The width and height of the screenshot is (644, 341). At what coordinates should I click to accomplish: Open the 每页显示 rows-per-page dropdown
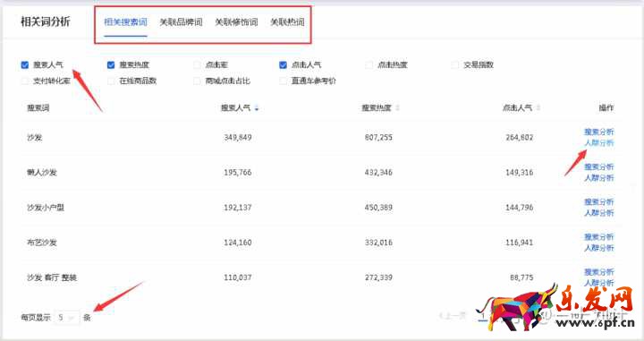(66, 318)
